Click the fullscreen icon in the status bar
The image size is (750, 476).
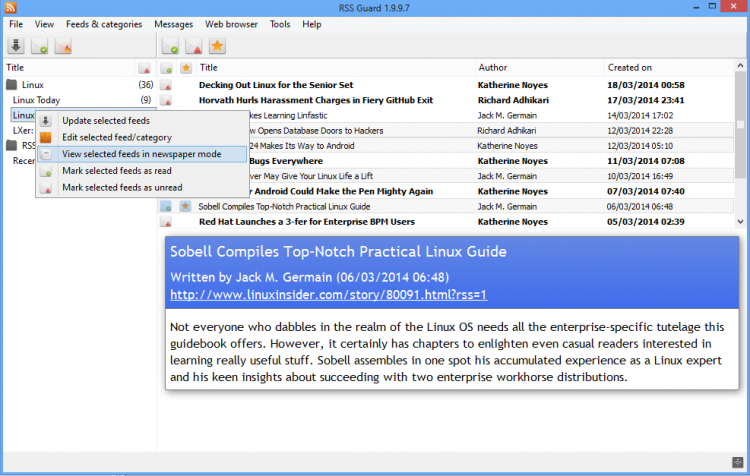point(737,461)
